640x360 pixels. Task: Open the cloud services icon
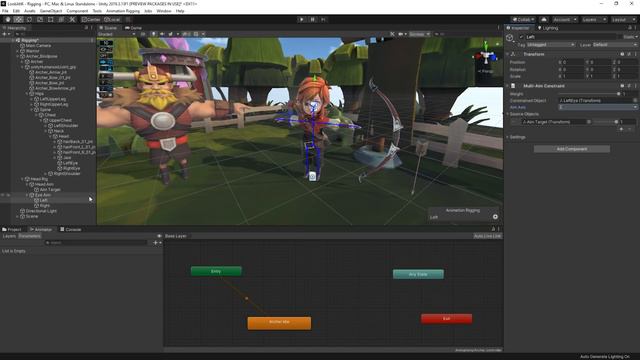click(x=544, y=19)
